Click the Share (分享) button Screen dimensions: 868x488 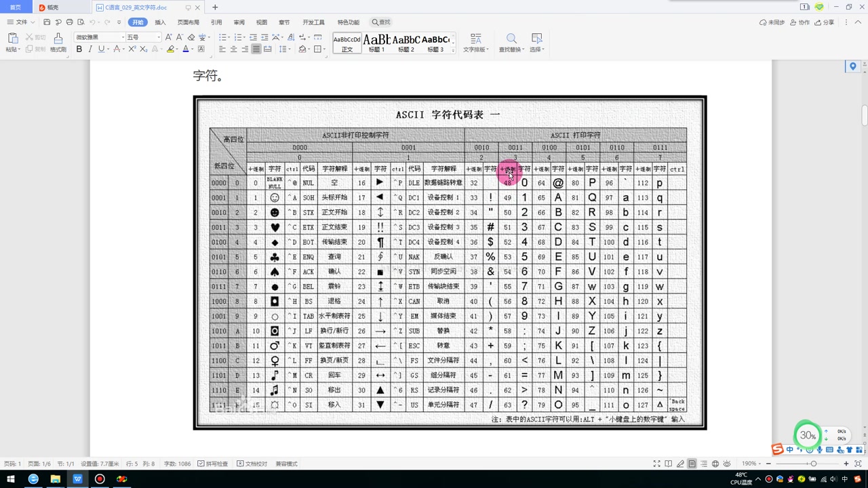point(825,22)
